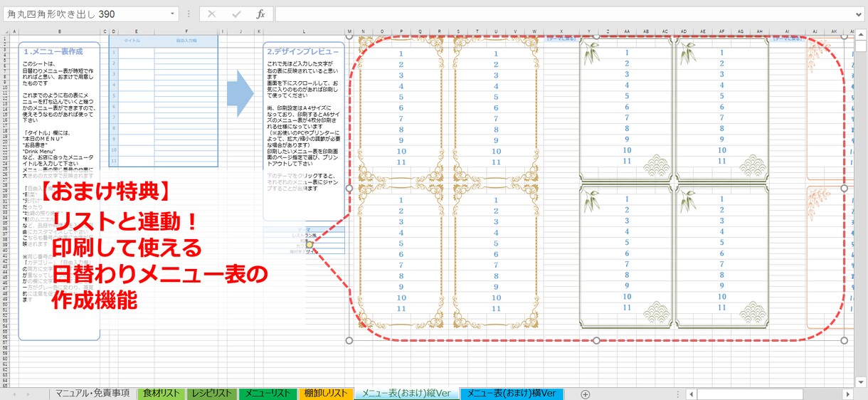Select the メニュー表(おまけ)縦Ver sheet tab

[x=406, y=394]
